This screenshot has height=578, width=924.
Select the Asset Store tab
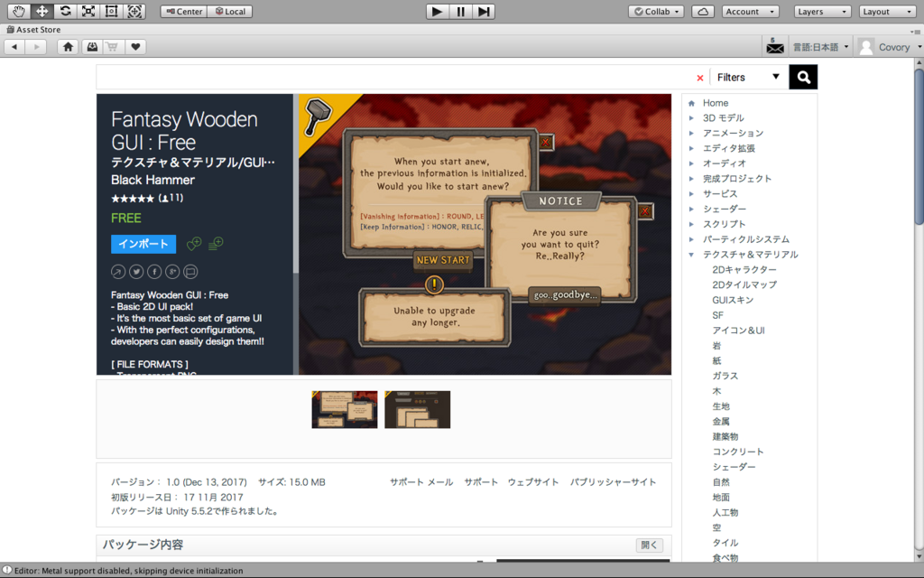pos(33,29)
